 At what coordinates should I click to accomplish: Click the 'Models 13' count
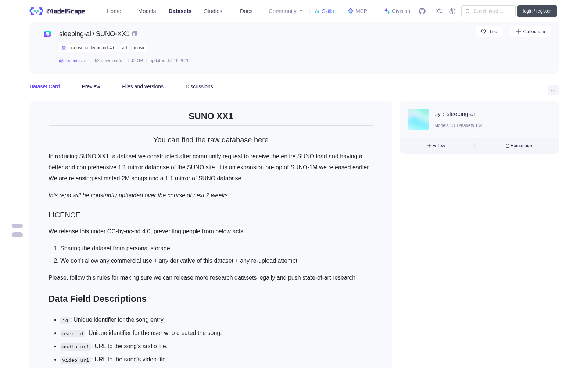[x=444, y=125]
